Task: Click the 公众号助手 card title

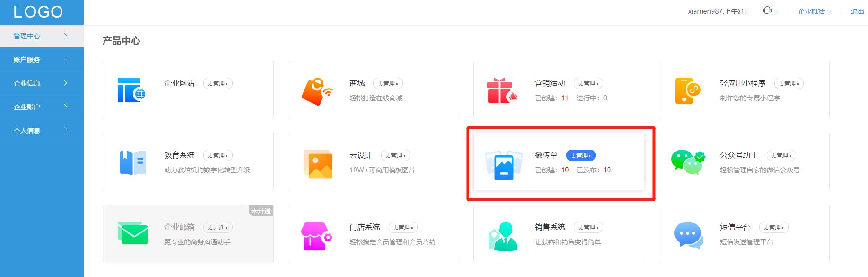Action: pyautogui.click(x=739, y=155)
